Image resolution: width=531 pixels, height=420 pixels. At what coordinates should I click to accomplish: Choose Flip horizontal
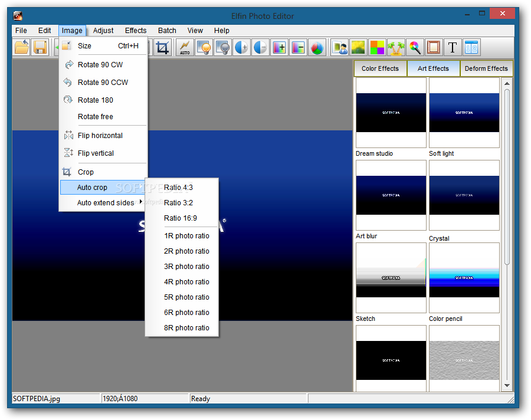[103, 136]
